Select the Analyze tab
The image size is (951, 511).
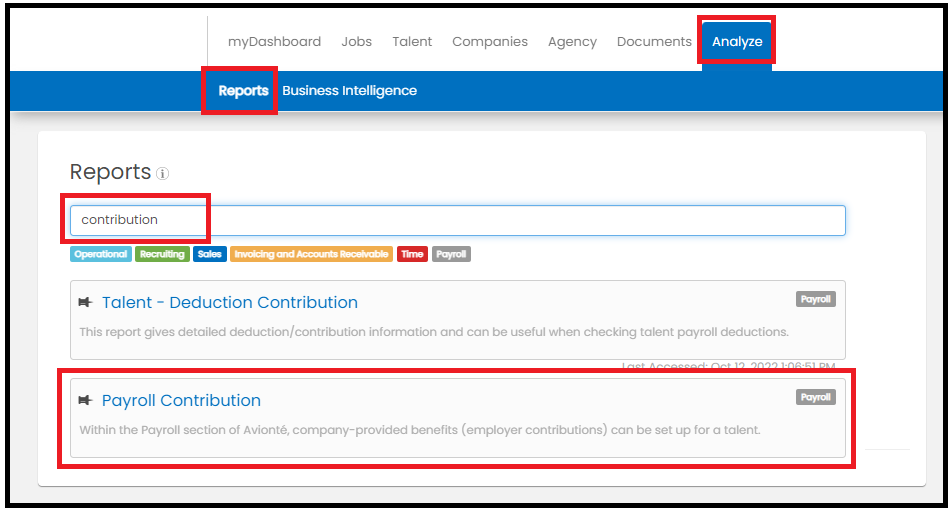[737, 42]
